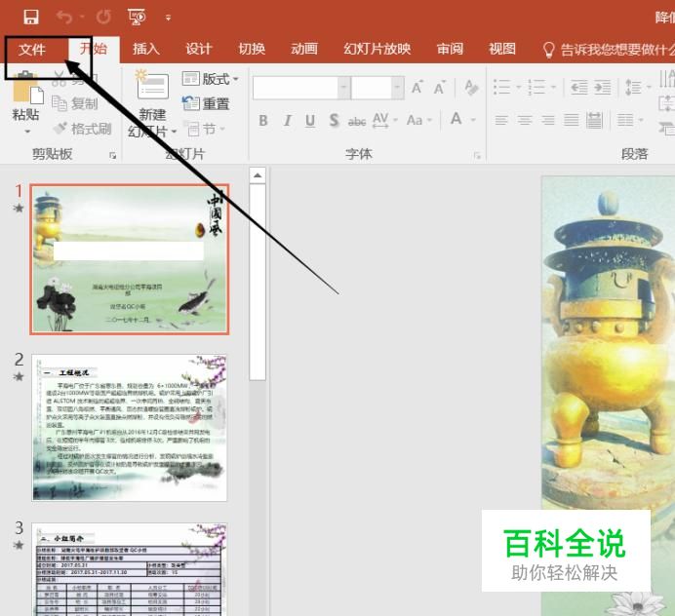
Task: Open the 设计 tab
Action: pos(199,49)
